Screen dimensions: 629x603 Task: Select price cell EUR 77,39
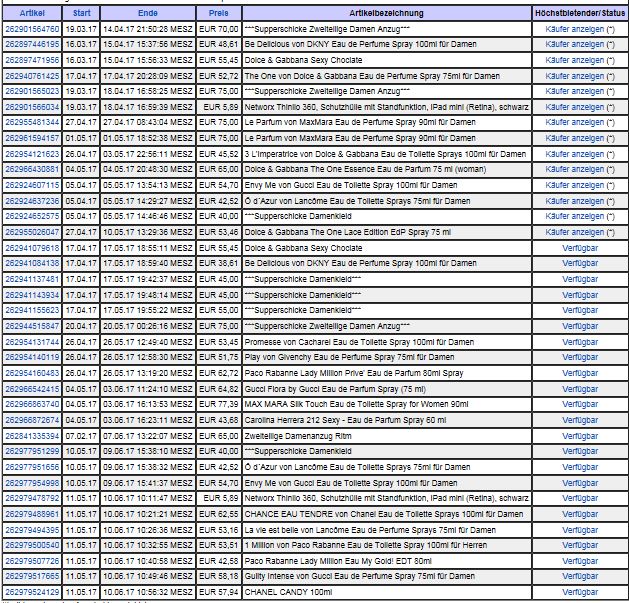pos(219,404)
